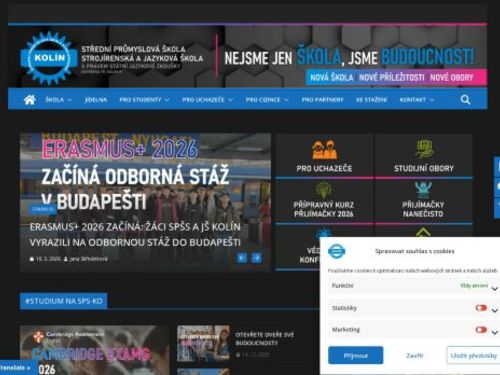Viewport: 500px width, 375px height.
Task: Open Přípravný kurz přijímačky 2026 tile
Action: tap(324, 201)
